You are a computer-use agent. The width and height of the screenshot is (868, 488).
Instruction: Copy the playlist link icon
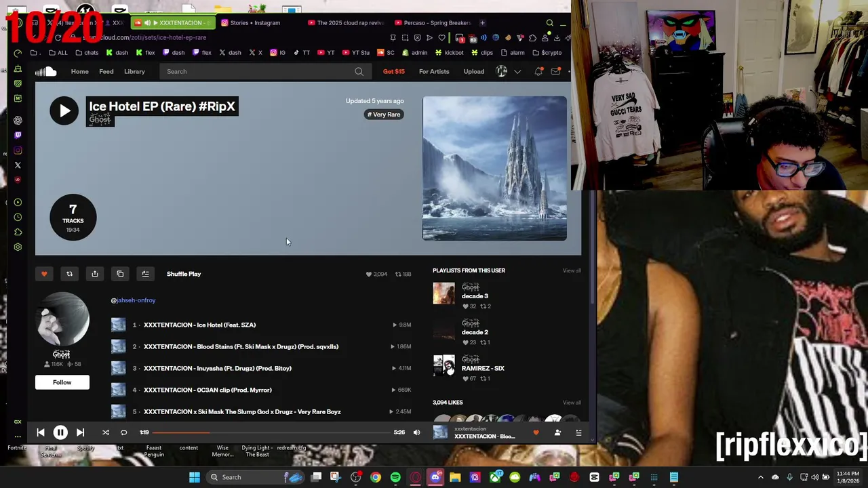tap(120, 274)
